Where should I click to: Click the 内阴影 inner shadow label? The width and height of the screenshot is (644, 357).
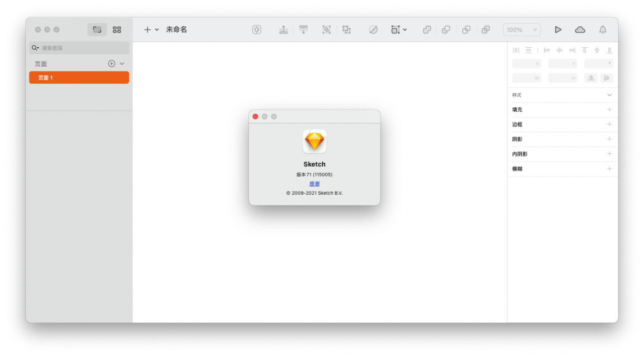tap(519, 154)
